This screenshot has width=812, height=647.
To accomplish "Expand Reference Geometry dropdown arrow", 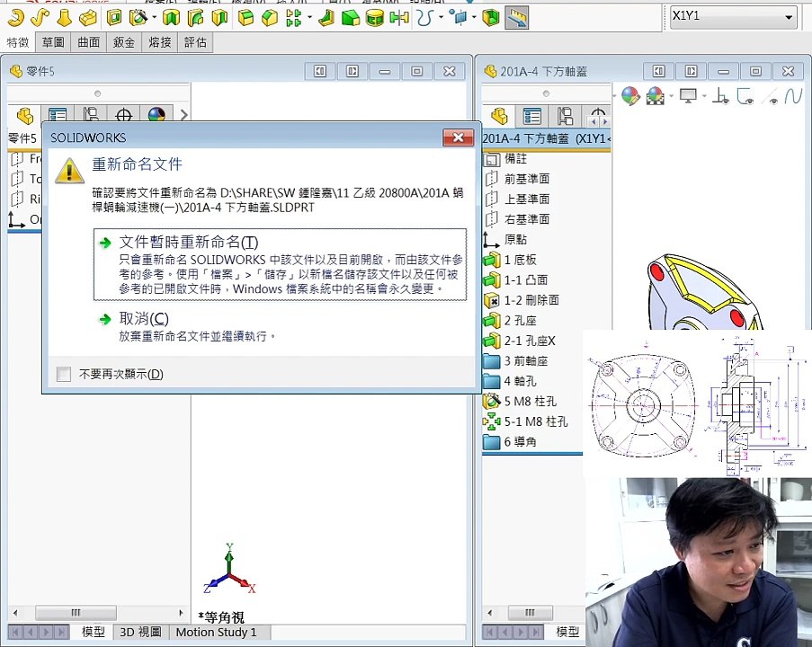I will coord(474,18).
